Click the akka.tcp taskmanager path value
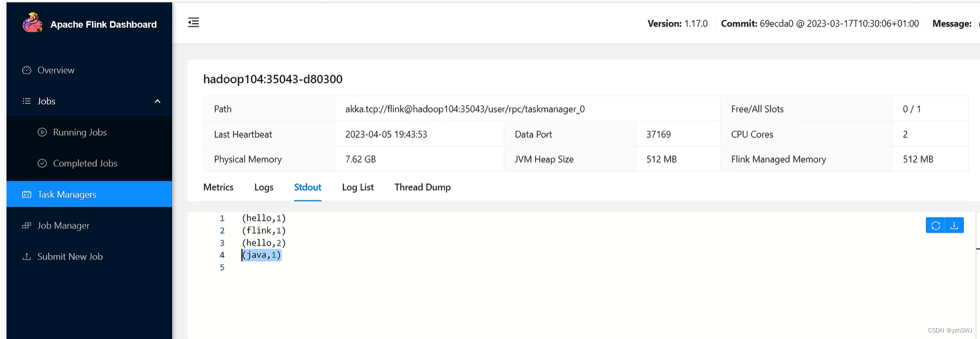Viewport: 980px width, 339px height. (465, 109)
